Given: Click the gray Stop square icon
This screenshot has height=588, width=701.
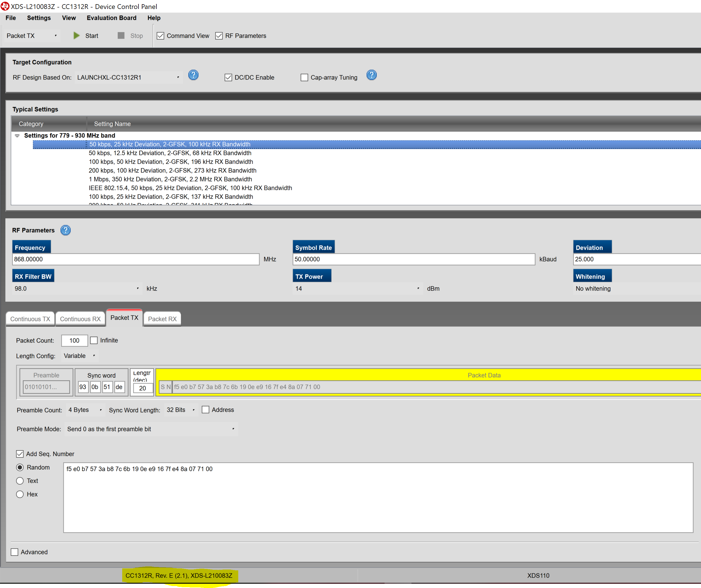Looking at the screenshot, I should click(x=121, y=36).
